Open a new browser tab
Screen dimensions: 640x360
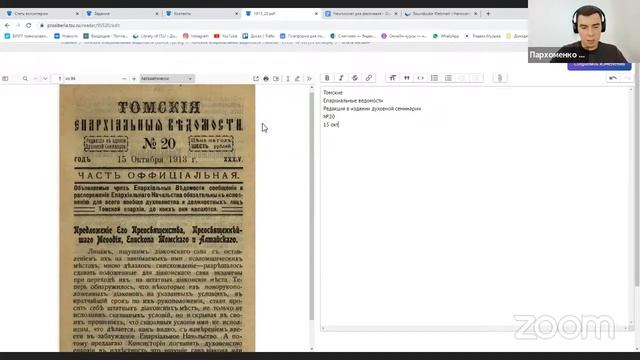488,13
